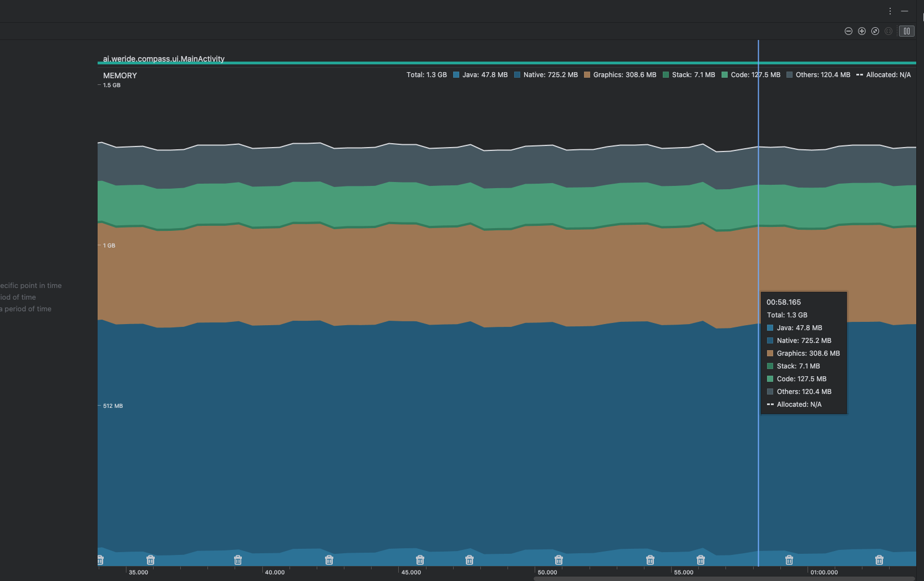Click garbage collection marker just after 50.000
This screenshot has width=924, height=581.
pos(559,560)
